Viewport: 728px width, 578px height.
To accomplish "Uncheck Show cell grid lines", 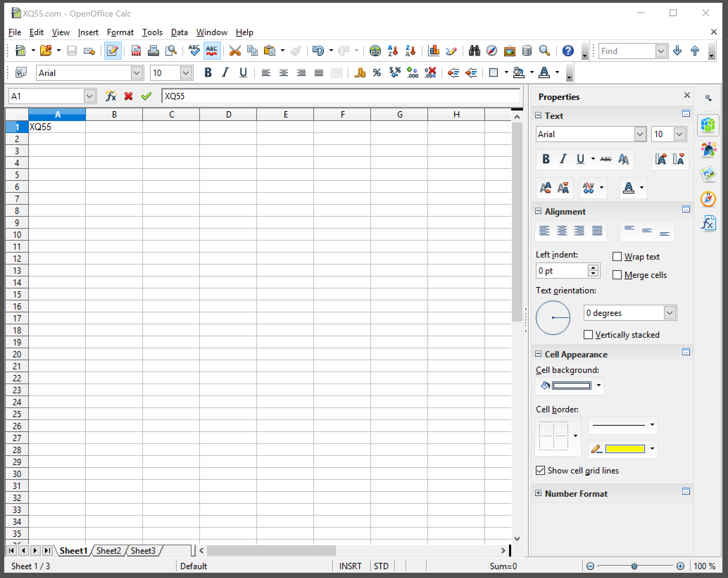I will pyautogui.click(x=540, y=470).
